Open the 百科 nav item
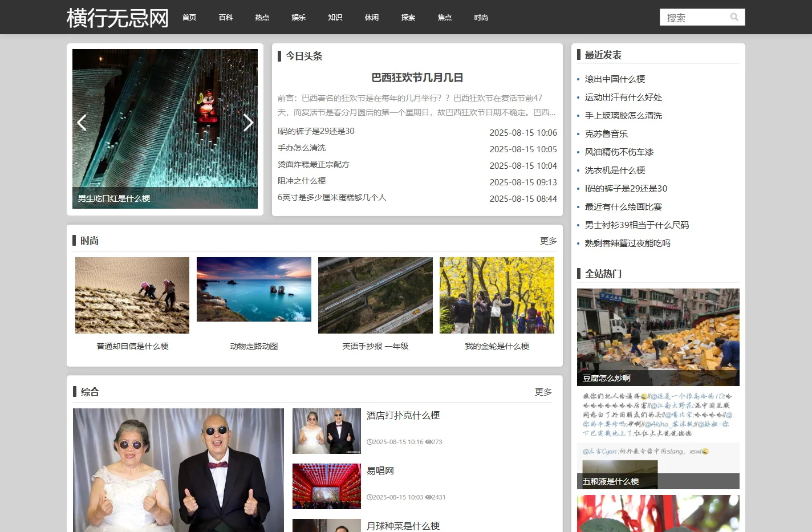The height and width of the screenshot is (532, 812). pyautogui.click(x=226, y=18)
